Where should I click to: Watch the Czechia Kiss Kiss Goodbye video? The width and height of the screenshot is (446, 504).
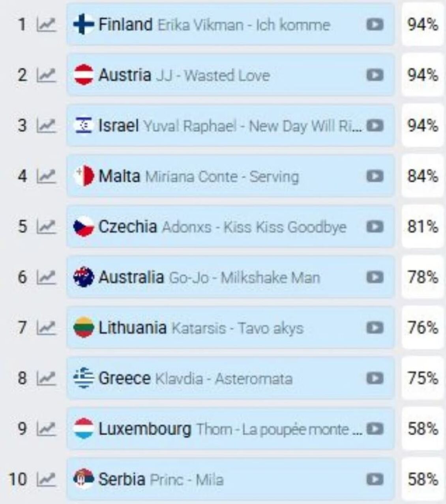[375, 227]
